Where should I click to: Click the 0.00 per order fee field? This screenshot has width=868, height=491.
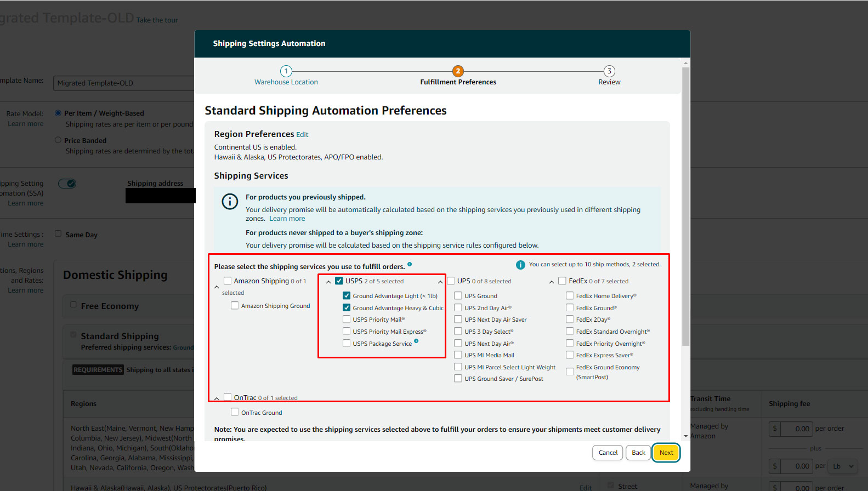(x=796, y=429)
